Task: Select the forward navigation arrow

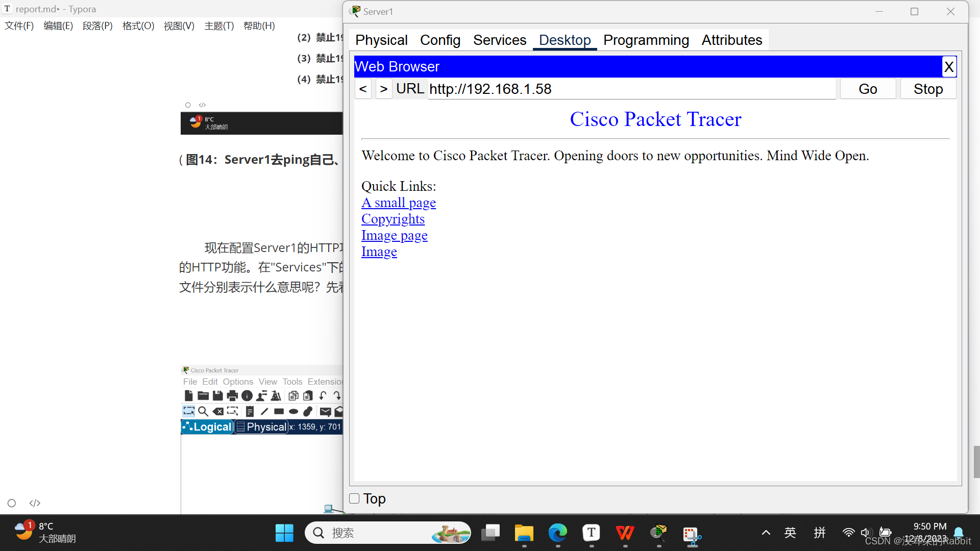Action: pos(382,88)
